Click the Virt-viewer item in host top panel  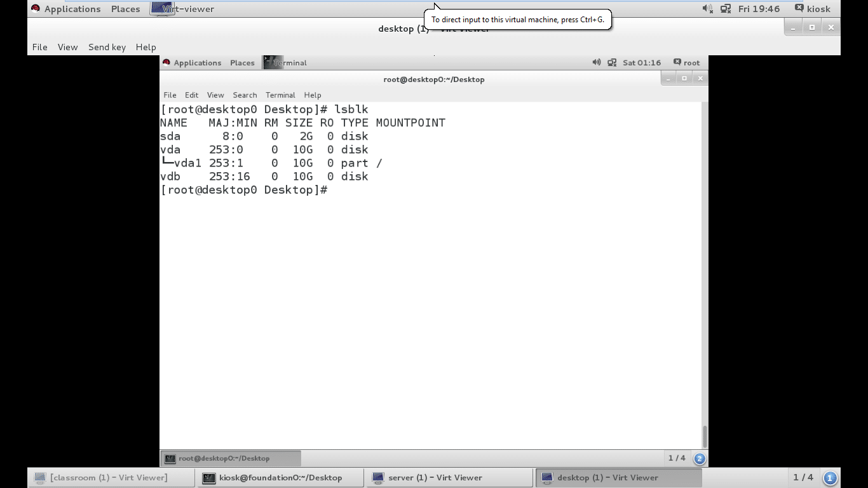point(183,9)
